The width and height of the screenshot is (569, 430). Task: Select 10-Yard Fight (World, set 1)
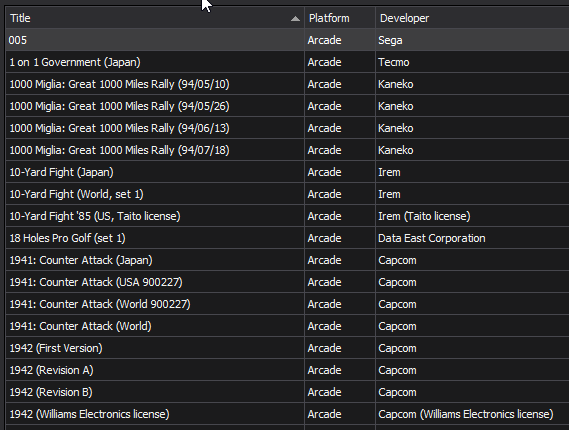[x=287, y=194]
